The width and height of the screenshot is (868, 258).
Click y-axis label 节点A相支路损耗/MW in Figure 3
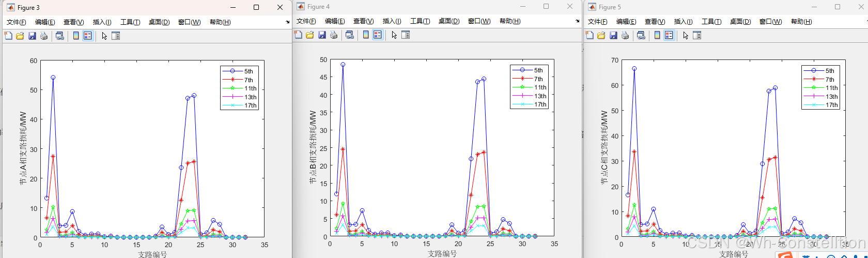point(23,148)
